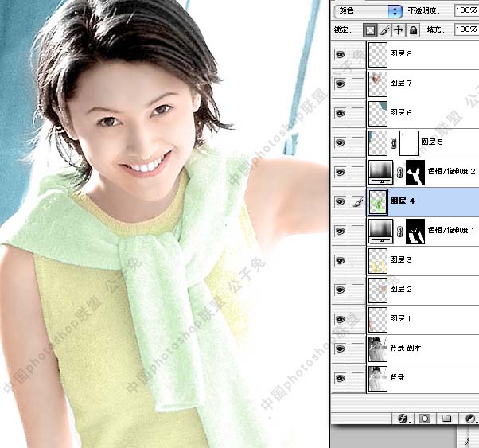Click the add layer mask icon
The image size is (479, 448).
pyautogui.click(x=425, y=418)
